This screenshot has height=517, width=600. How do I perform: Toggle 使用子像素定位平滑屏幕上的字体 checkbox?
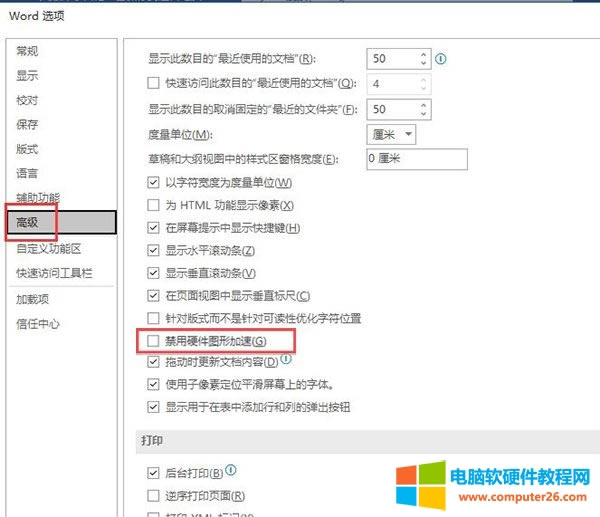point(153,384)
